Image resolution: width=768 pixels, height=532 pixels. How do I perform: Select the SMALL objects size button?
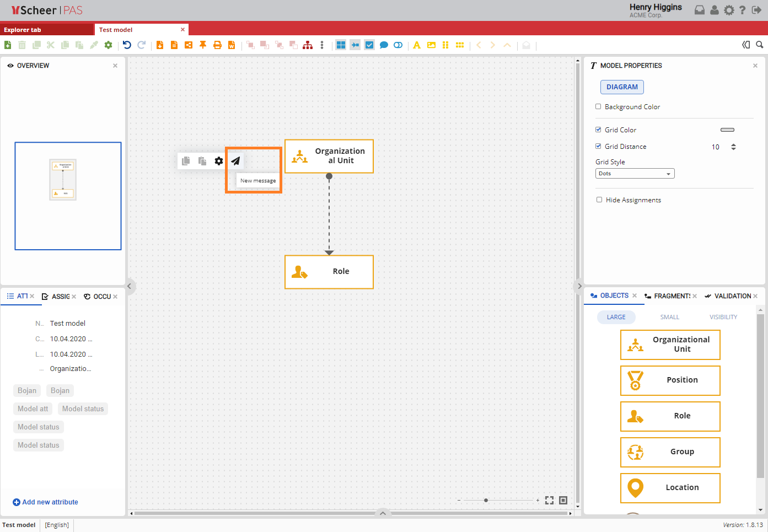(x=669, y=317)
